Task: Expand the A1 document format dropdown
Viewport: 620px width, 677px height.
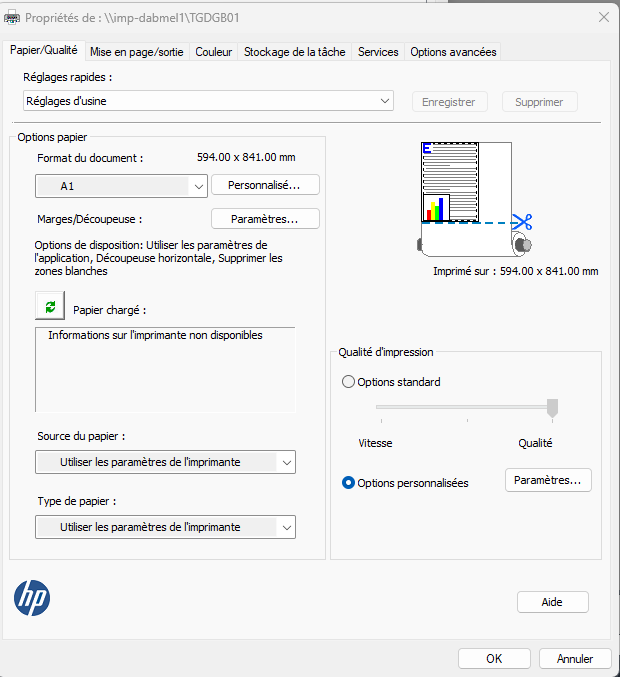Action: coord(121,186)
